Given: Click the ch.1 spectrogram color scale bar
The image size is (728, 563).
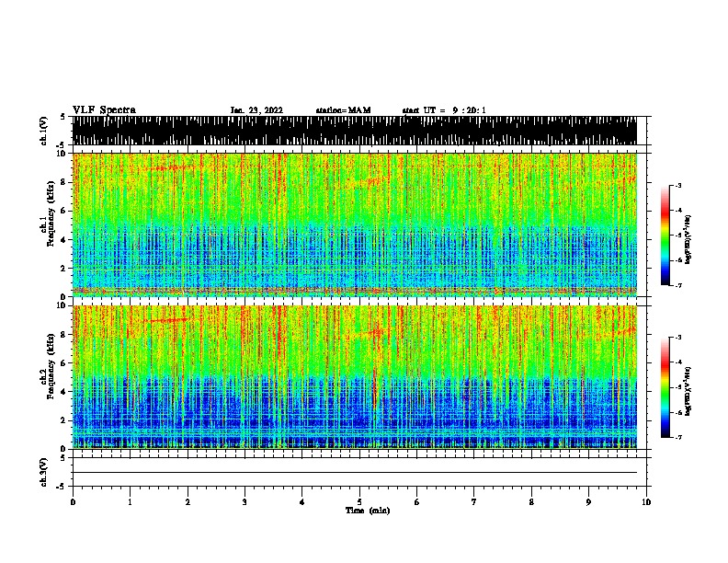Looking at the screenshot, I should pyautogui.click(x=665, y=236).
